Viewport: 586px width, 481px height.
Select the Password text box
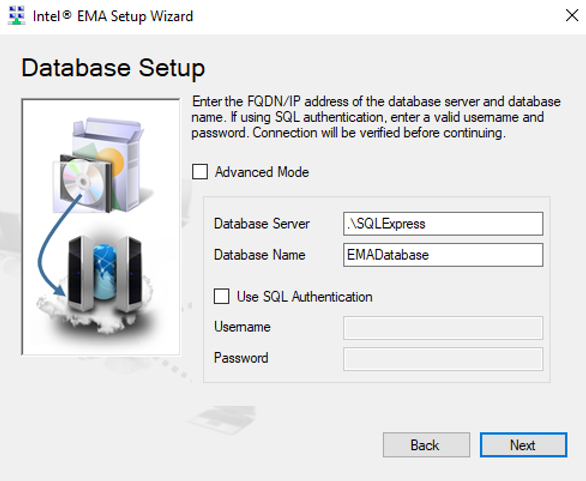(x=443, y=359)
